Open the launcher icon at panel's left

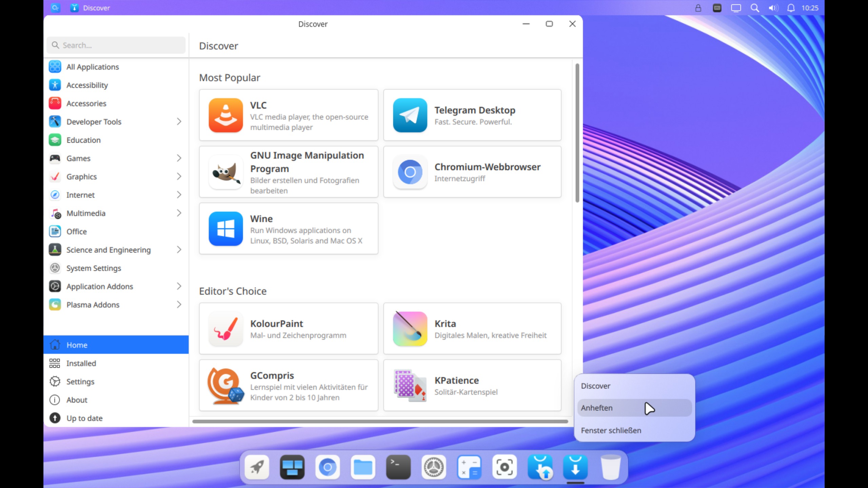click(55, 8)
